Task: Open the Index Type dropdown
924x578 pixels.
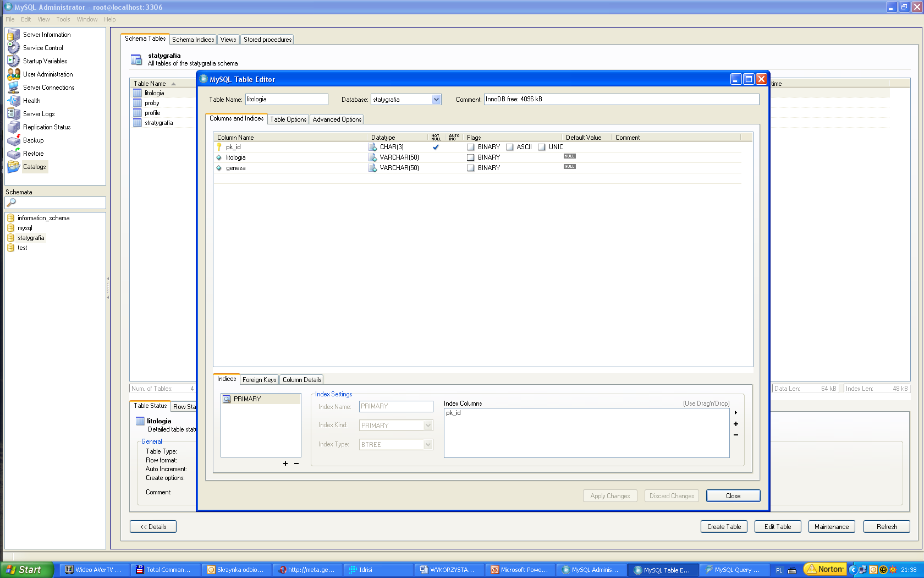Action: tap(428, 445)
